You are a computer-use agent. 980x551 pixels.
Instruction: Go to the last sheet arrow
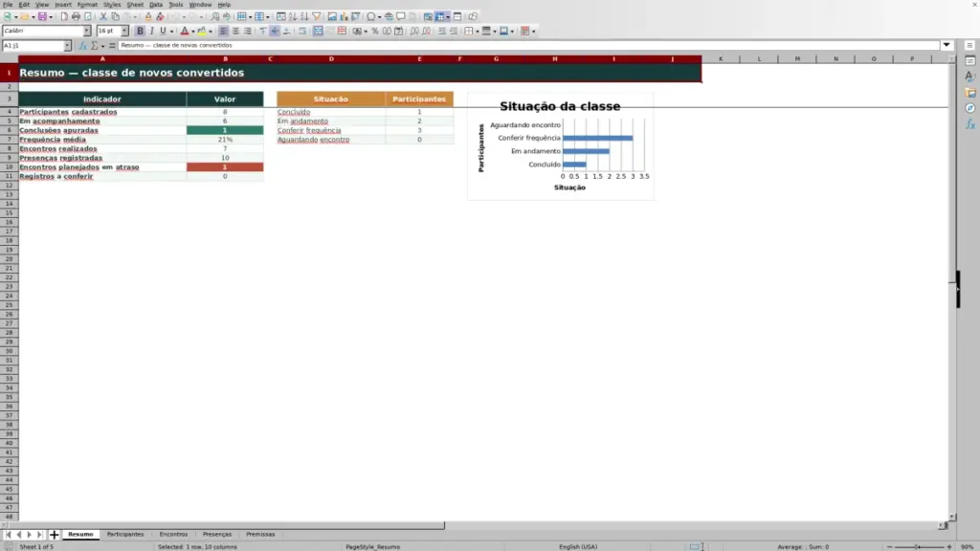[39, 535]
